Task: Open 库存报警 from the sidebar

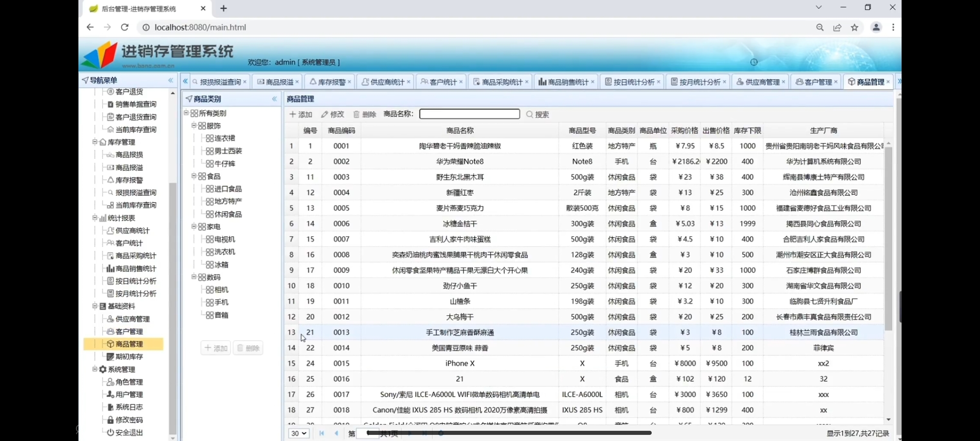Action: click(125, 180)
